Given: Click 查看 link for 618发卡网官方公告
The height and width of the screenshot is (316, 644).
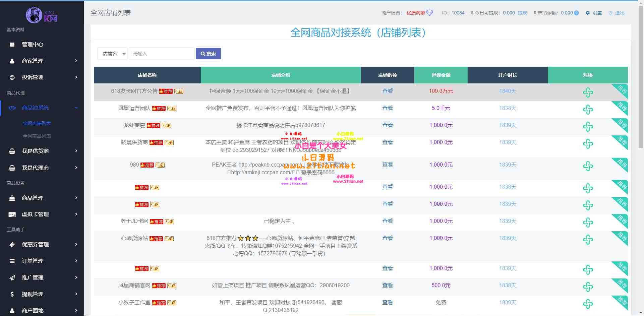Looking at the screenshot, I should point(387,91).
